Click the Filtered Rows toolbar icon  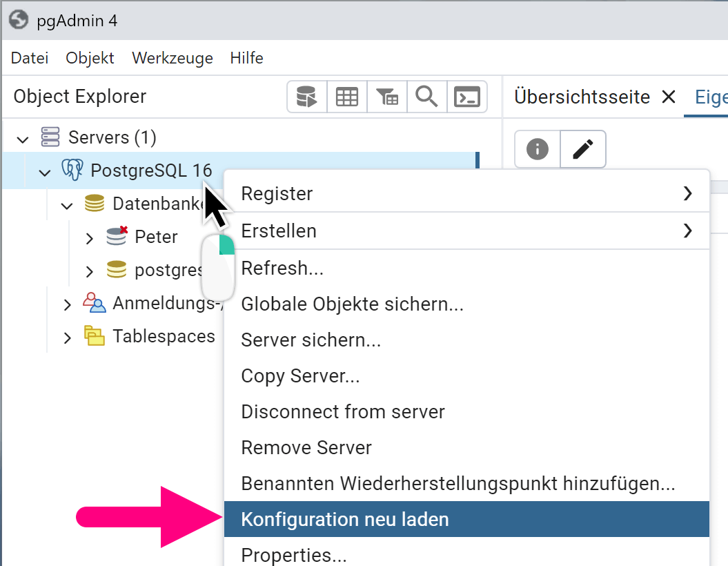pyautogui.click(x=387, y=97)
